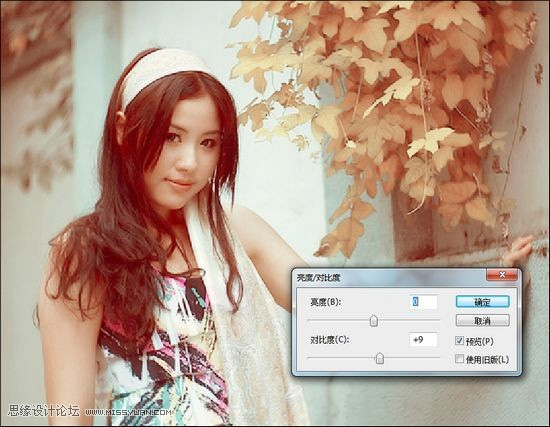Click the contrast slider handle

[380, 358]
